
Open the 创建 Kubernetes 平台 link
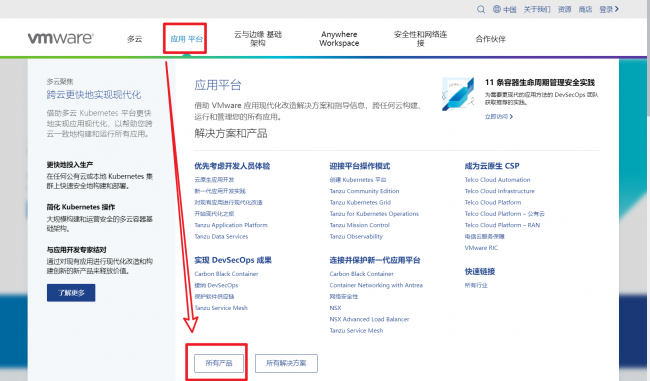[x=358, y=180]
